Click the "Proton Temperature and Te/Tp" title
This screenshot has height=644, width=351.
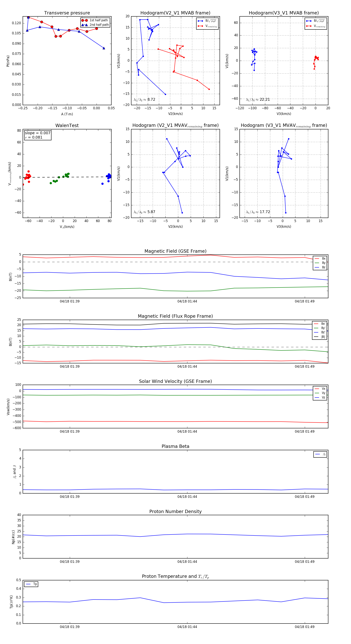click(175, 576)
